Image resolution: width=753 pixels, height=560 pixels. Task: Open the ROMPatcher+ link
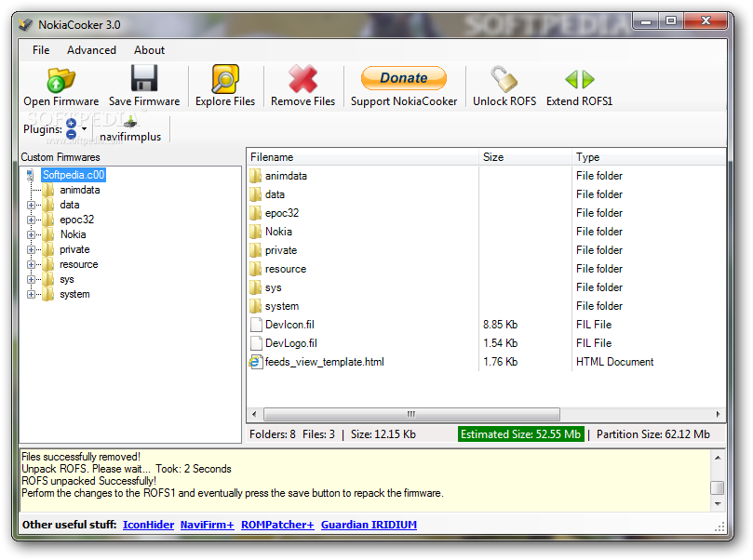pyautogui.click(x=277, y=525)
